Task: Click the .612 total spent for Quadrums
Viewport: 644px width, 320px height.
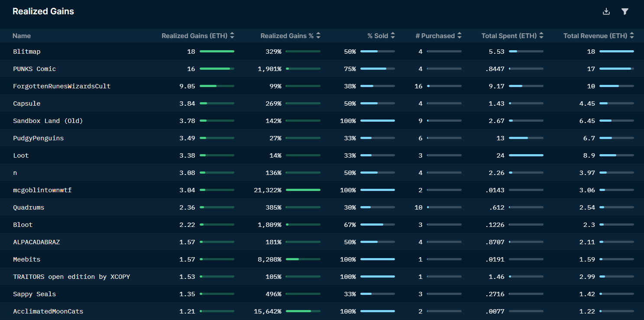Action: click(497, 207)
